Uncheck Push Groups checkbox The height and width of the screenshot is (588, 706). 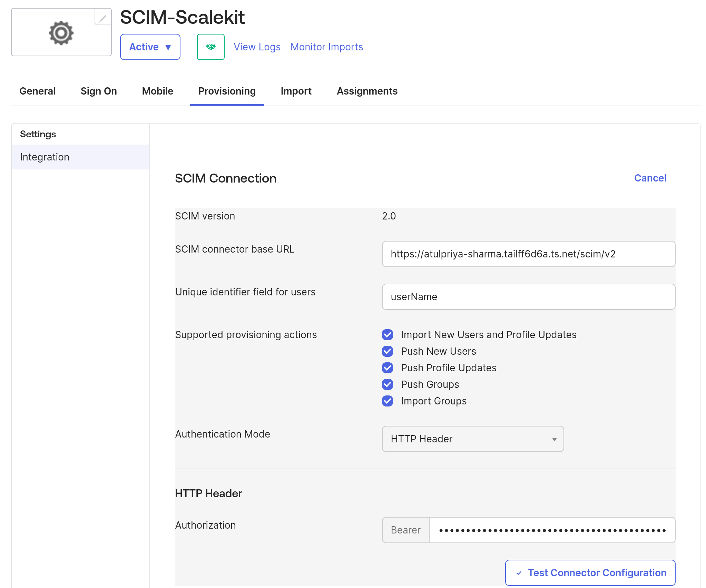tap(388, 384)
